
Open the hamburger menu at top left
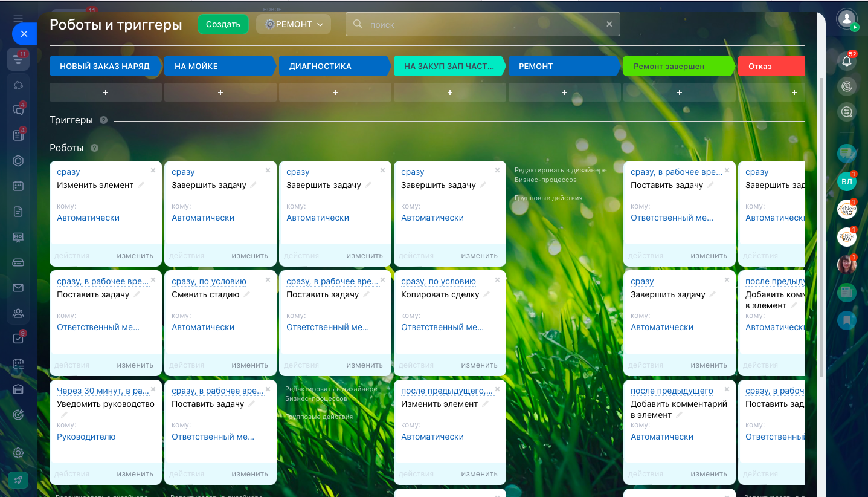(18, 19)
